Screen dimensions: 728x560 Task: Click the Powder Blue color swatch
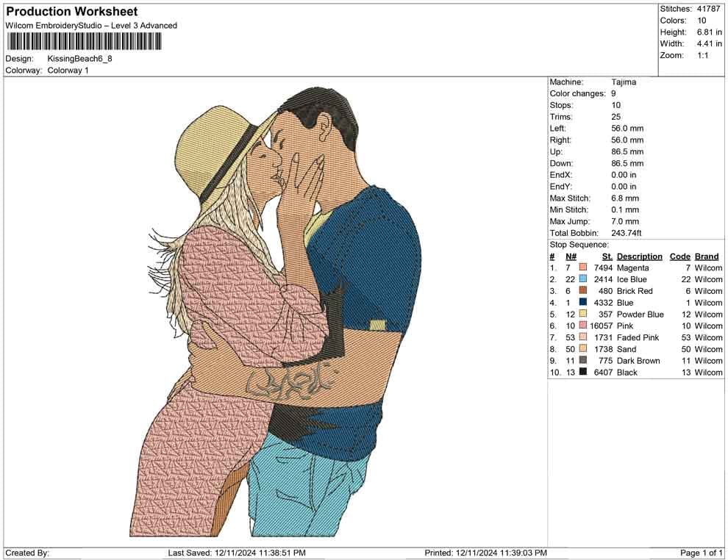[x=583, y=314]
